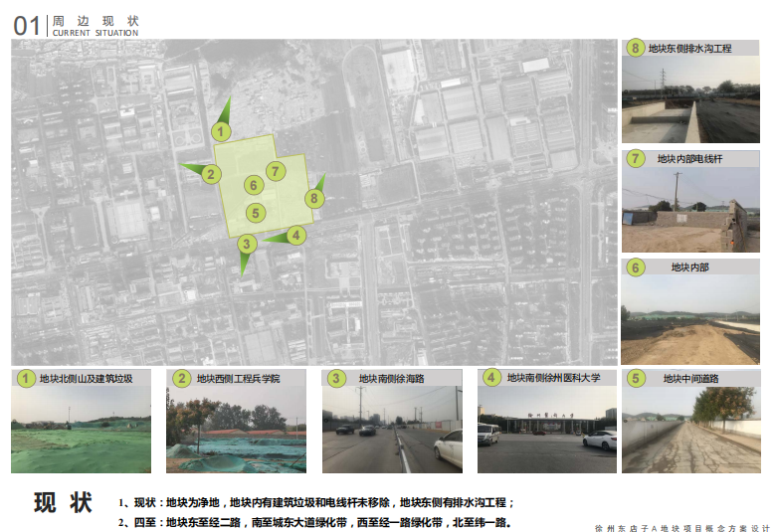
Task: Click map marker 6 inside the plot
Action: click(254, 185)
